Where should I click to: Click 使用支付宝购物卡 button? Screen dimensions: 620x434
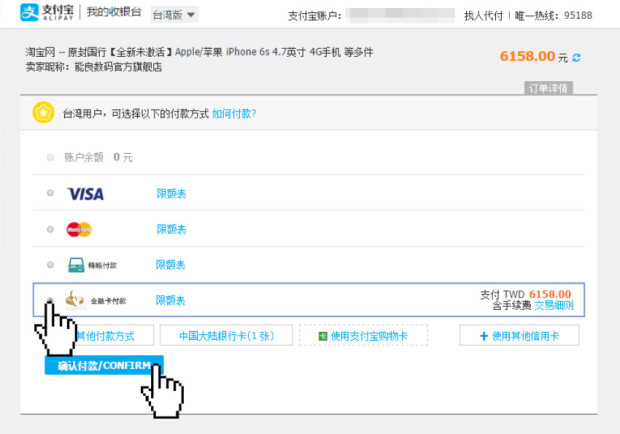363,336
